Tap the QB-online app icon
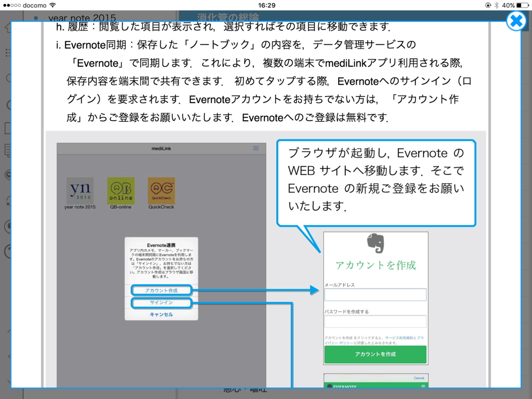Image resolution: width=532 pixels, height=399 pixels. [x=121, y=191]
